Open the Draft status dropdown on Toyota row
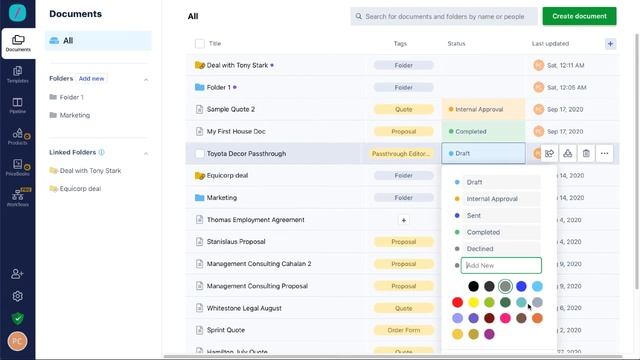 [x=483, y=153]
